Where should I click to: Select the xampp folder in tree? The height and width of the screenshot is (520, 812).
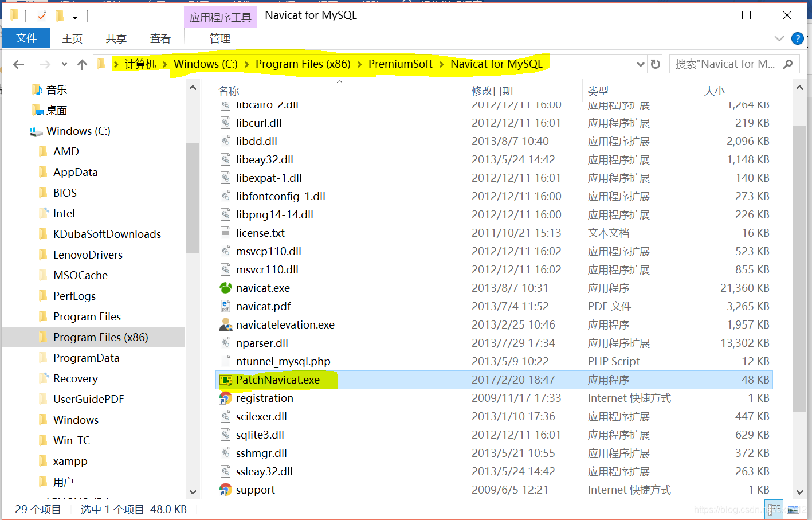(70, 461)
